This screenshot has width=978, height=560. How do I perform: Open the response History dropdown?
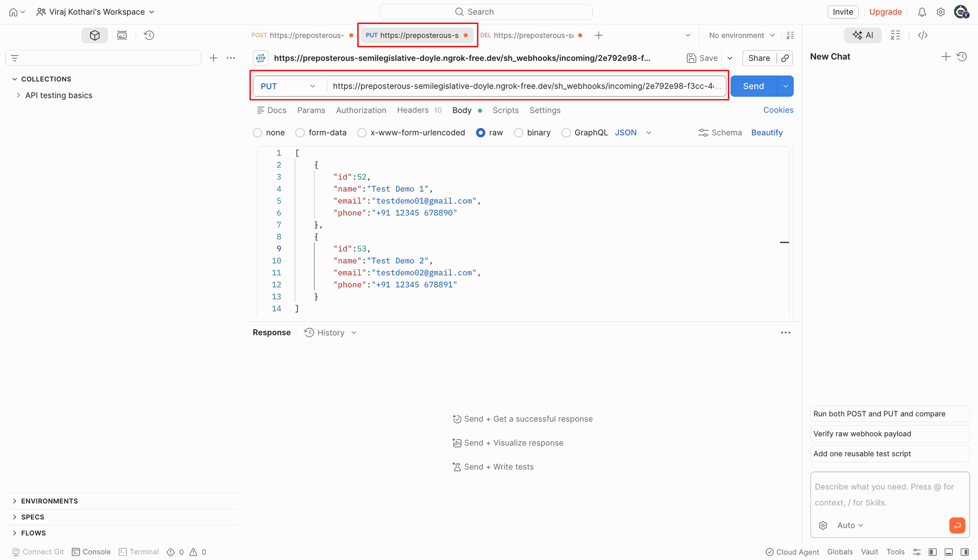[x=331, y=332]
